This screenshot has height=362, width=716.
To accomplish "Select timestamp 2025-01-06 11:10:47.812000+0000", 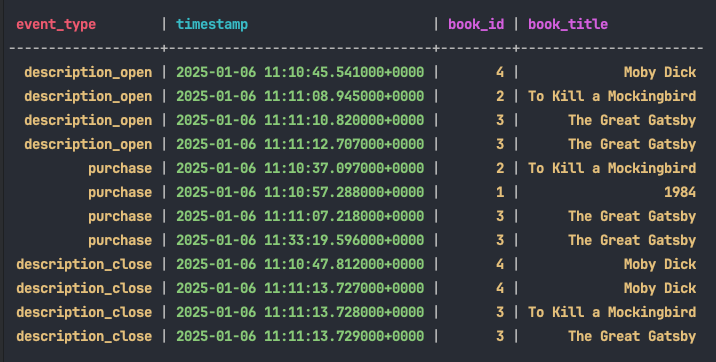I will (300, 264).
